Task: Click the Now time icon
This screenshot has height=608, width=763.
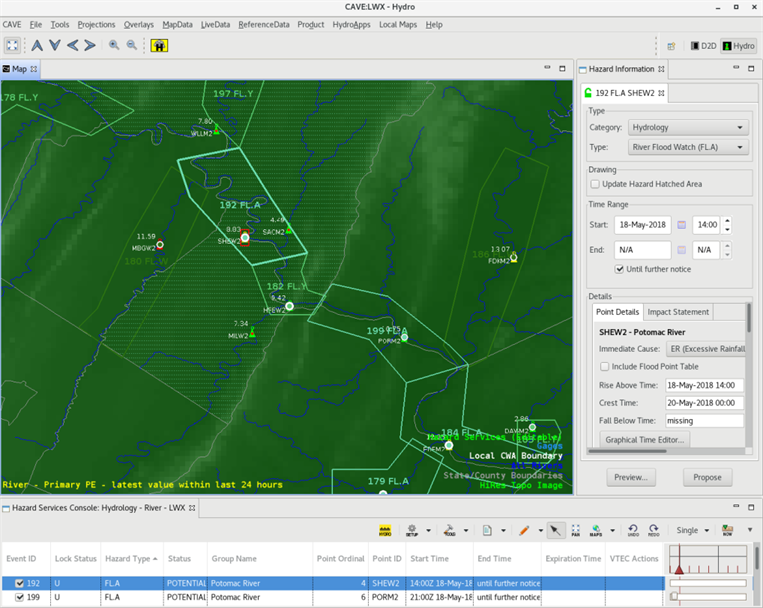Action: tap(727, 531)
